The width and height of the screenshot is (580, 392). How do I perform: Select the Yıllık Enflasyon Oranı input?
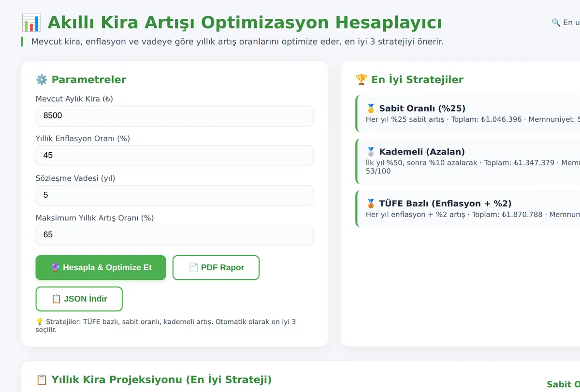[x=174, y=156]
